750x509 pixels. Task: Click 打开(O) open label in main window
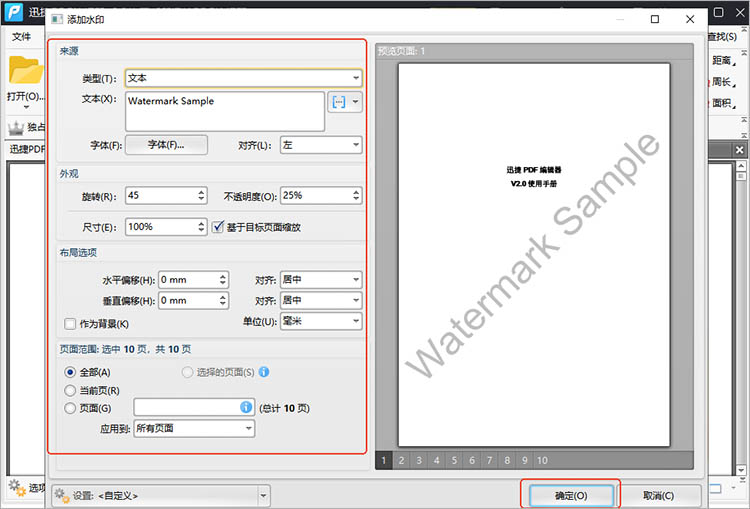point(26,96)
